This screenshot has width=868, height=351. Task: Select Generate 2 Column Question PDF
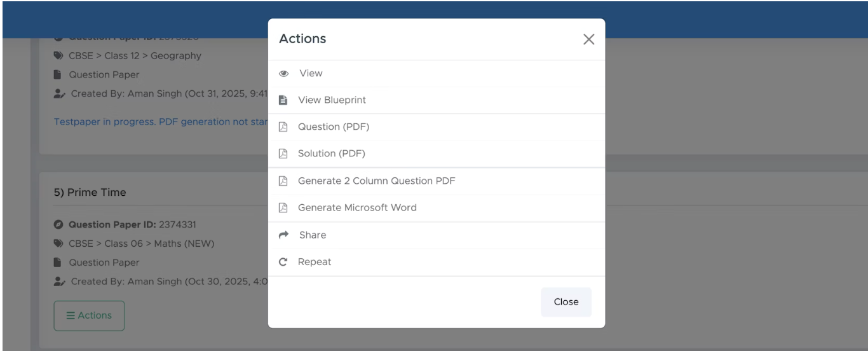[376, 181]
